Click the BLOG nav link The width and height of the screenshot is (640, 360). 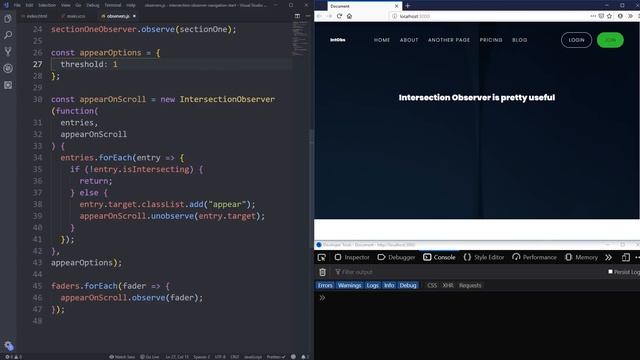[x=520, y=40]
